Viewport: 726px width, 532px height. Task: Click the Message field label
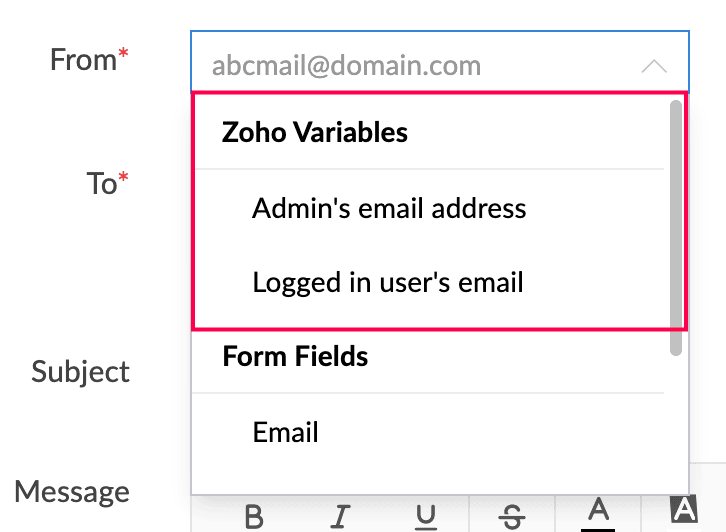point(72,491)
